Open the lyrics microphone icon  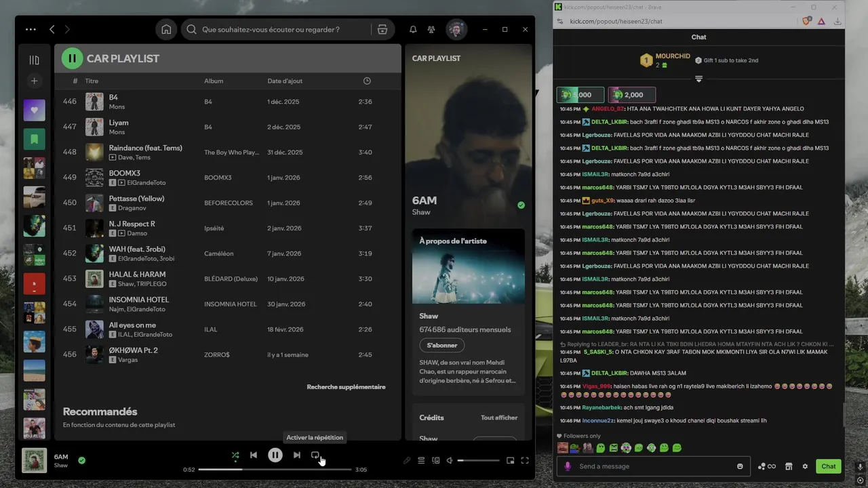[407, 461]
